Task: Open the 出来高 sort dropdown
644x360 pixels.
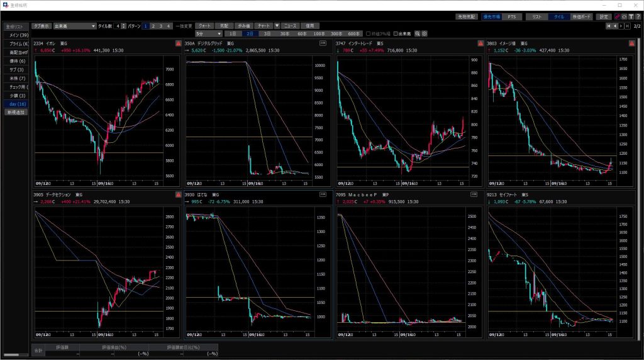Action: point(74,26)
